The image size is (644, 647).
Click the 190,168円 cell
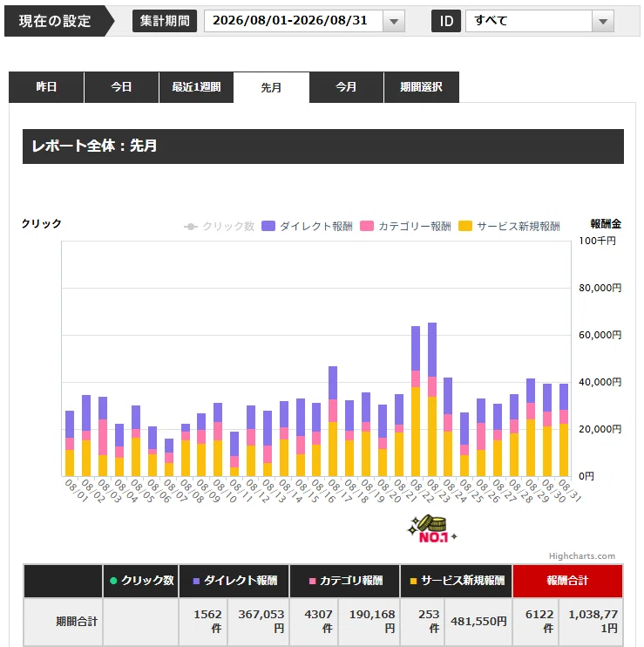point(369,622)
